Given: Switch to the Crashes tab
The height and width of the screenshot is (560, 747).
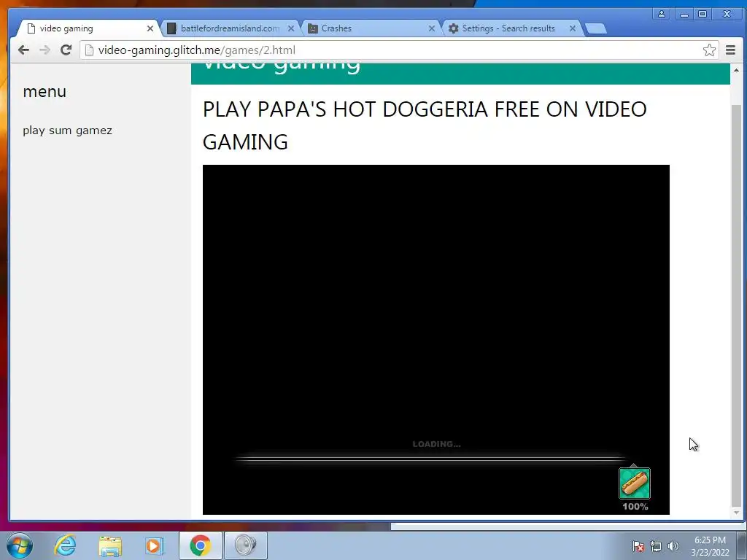Looking at the screenshot, I should coord(371,28).
